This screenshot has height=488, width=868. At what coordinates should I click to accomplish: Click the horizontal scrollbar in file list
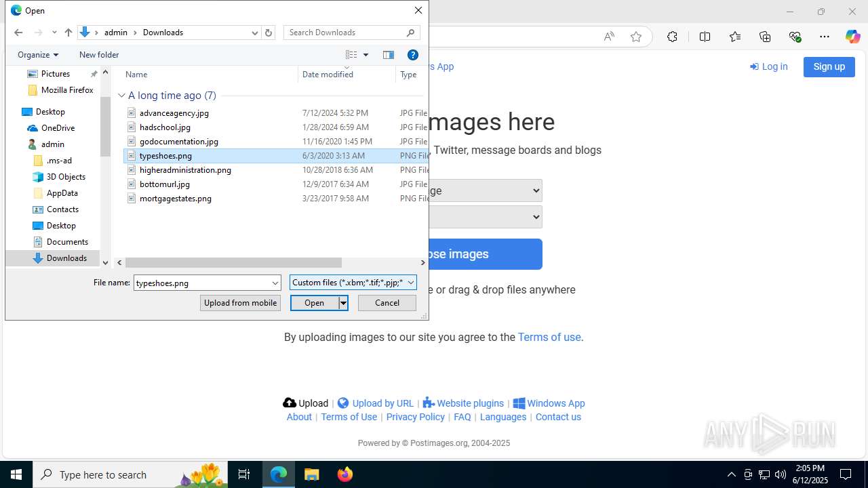point(233,262)
